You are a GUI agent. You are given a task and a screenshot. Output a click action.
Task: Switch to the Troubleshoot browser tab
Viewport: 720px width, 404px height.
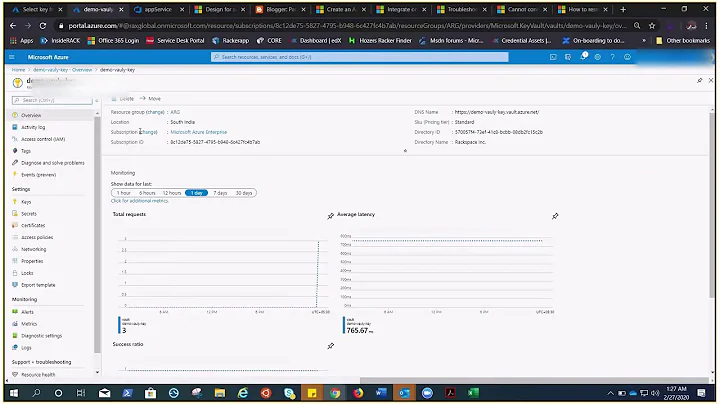[461, 9]
